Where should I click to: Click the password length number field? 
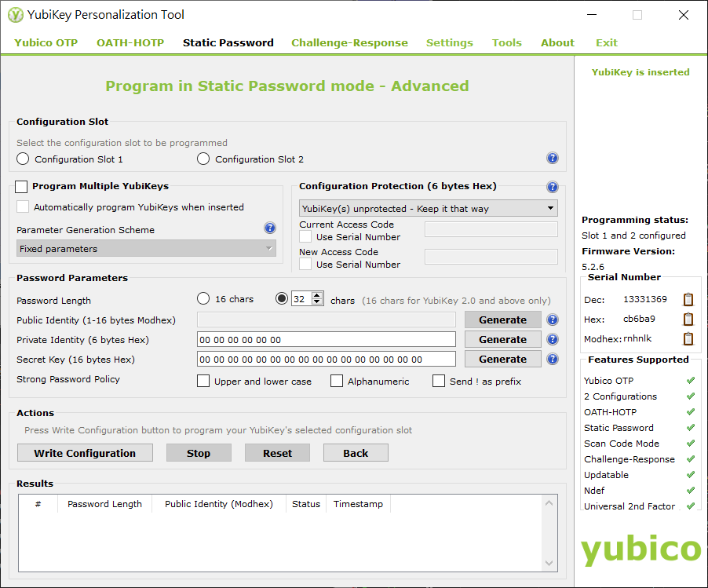(301, 298)
